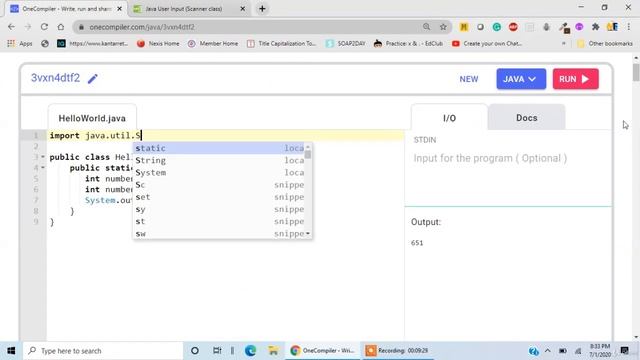This screenshot has width=640, height=360.
Task: Open the Member Home bookmark
Action: [x=213, y=43]
